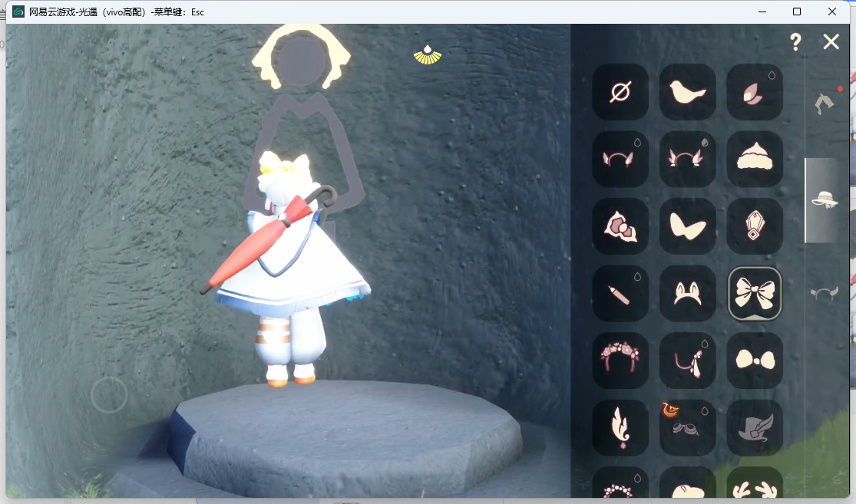
Task: Equip the white bird head accessory
Action: click(x=687, y=91)
